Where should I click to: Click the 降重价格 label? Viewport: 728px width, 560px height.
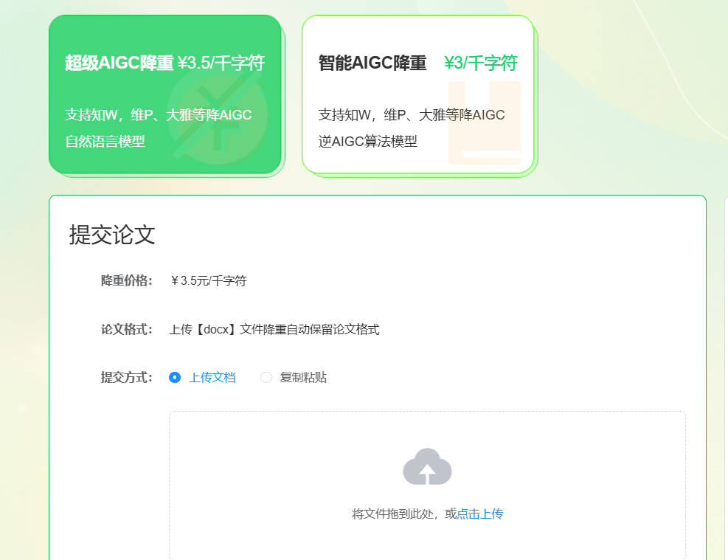point(126,281)
